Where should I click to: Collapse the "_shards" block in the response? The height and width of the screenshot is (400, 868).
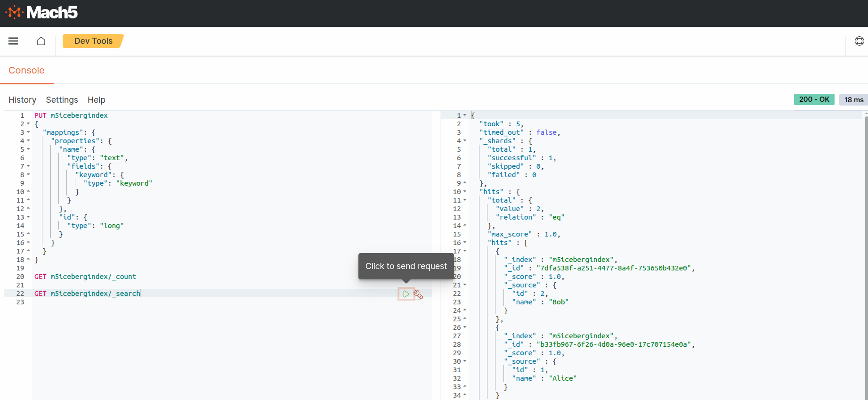click(x=465, y=141)
